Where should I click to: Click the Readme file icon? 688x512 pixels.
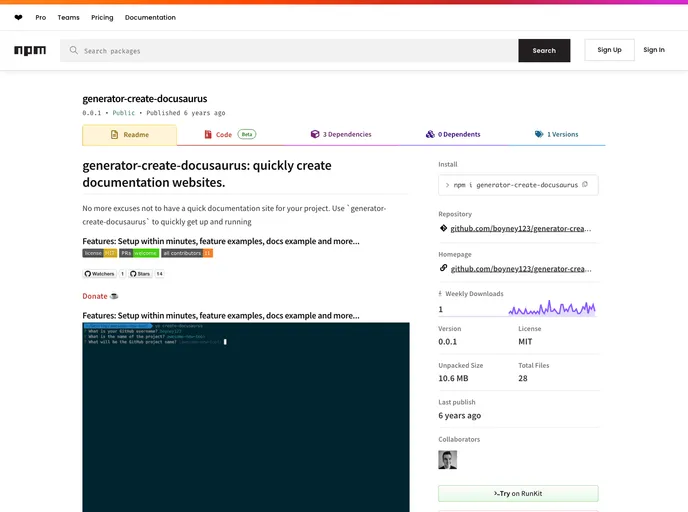[115, 135]
